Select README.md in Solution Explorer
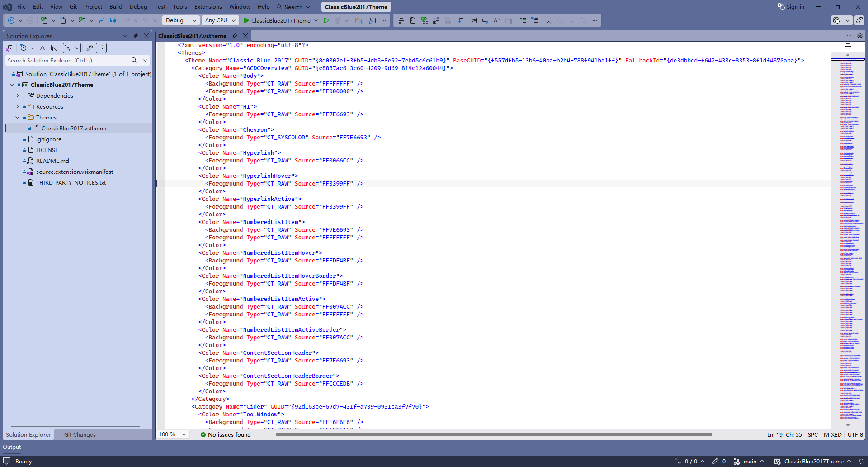 pos(52,161)
